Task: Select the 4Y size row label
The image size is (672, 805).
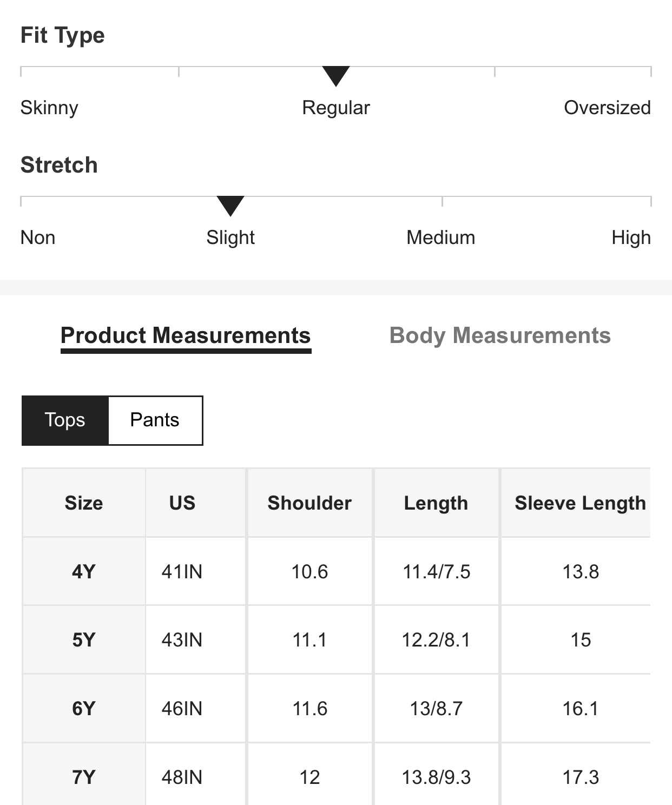Action: tap(84, 572)
